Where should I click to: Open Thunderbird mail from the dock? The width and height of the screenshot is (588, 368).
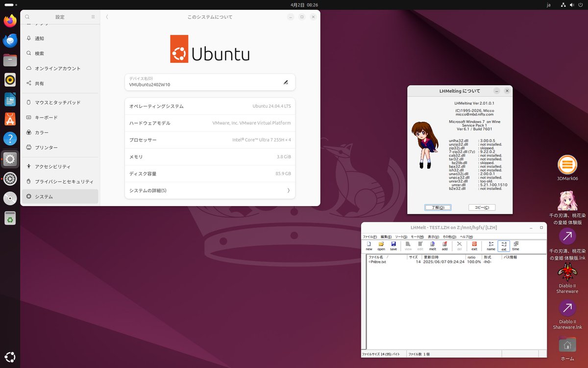point(10,40)
